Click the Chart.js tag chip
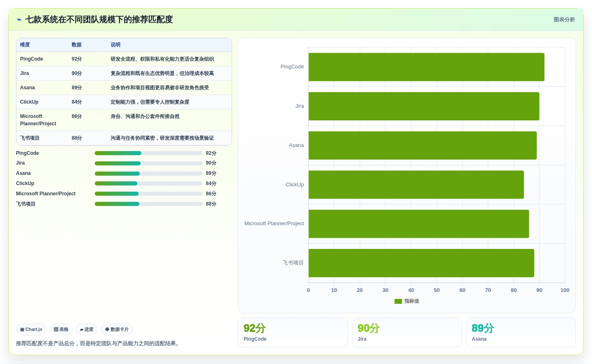Screen dimensions: 592x364 (x=31, y=329)
